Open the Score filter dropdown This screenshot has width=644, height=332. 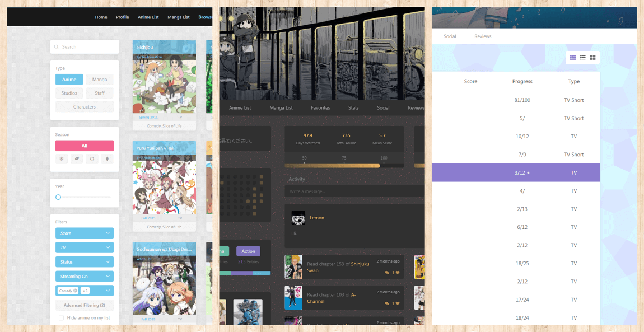(85, 233)
